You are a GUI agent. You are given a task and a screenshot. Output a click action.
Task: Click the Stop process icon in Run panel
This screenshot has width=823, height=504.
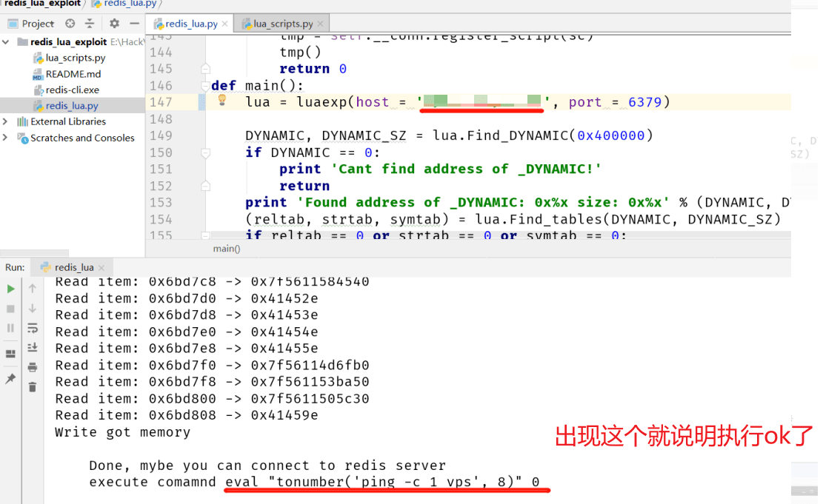(10, 309)
